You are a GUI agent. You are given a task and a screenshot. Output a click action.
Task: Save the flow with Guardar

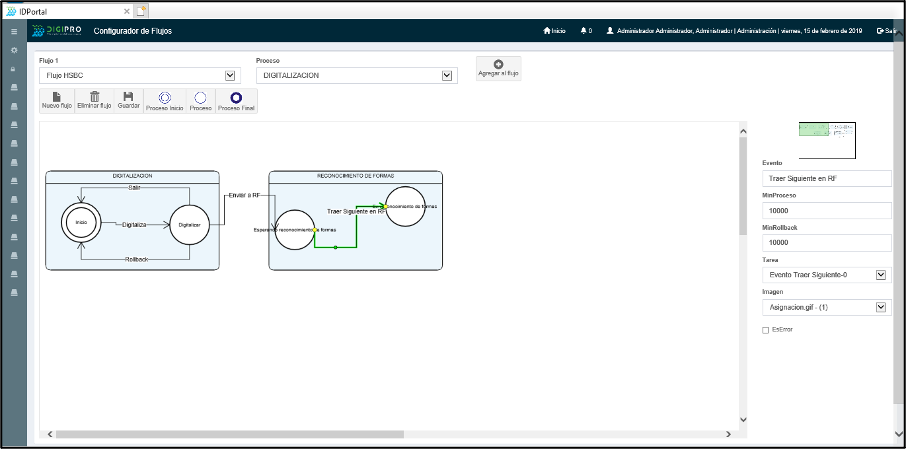128,100
